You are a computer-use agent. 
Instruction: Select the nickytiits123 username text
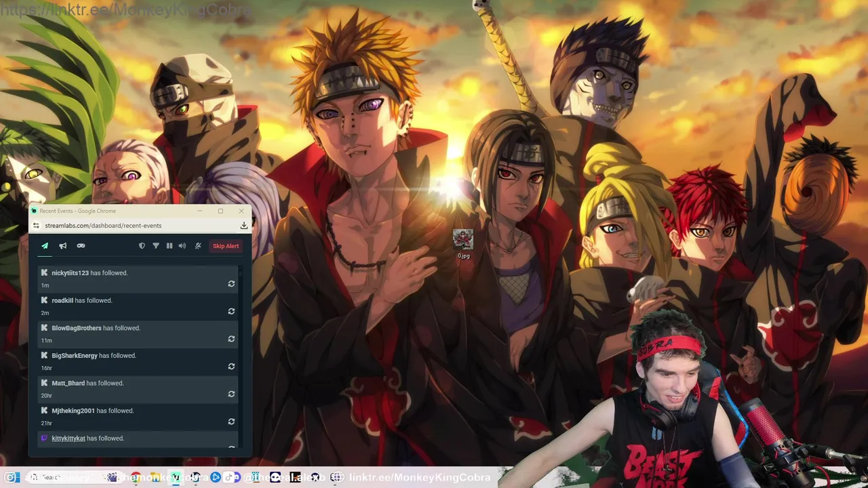tap(70, 273)
